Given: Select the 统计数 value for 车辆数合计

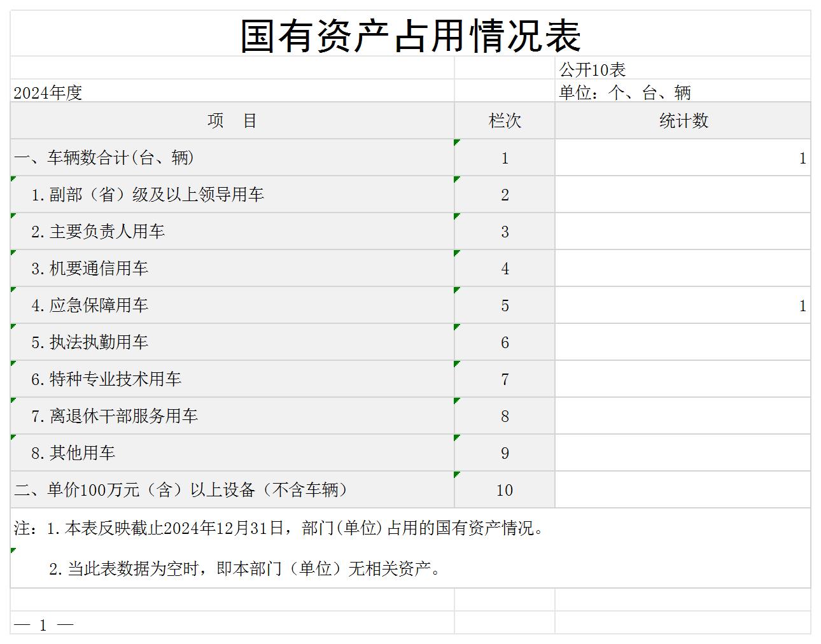Looking at the screenshot, I should click(683, 158).
